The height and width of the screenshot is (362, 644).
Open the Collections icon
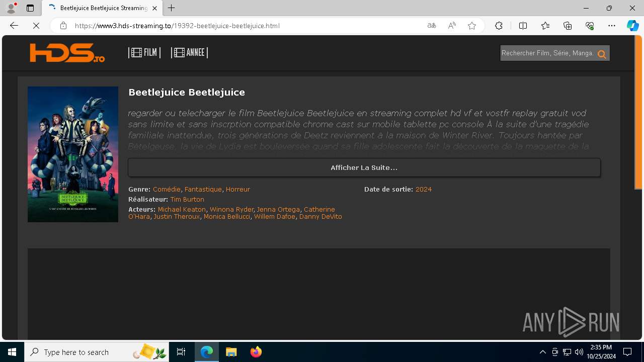pyautogui.click(x=568, y=26)
